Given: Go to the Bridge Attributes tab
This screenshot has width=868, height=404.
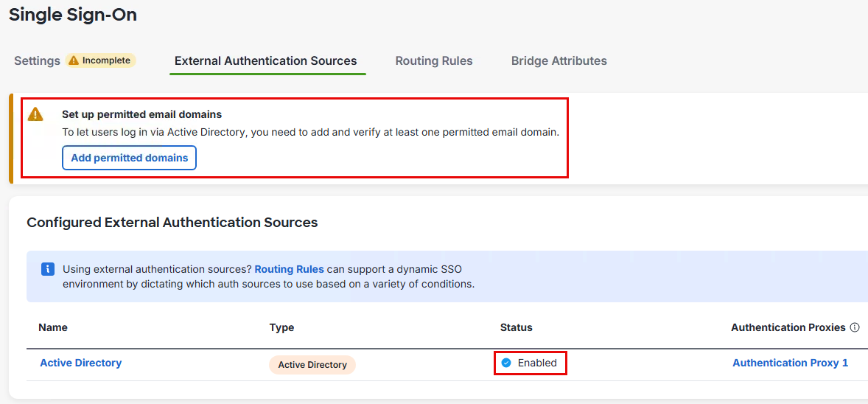Looking at the screenshot, I should coord(559,60).
